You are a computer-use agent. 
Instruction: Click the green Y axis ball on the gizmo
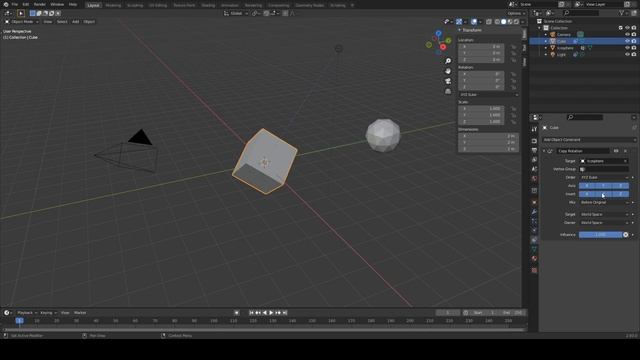(448, 40)
